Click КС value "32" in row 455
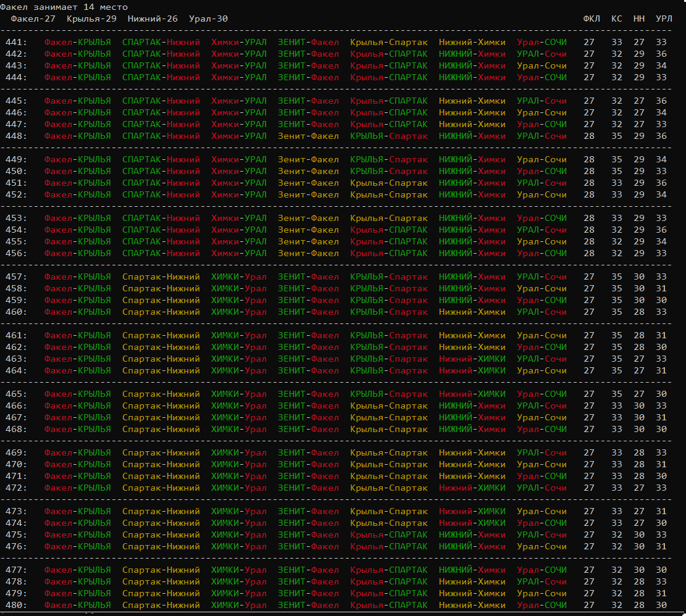Image resolution: width=686 pixels, height=616 pixels. [x=616, y=242]
